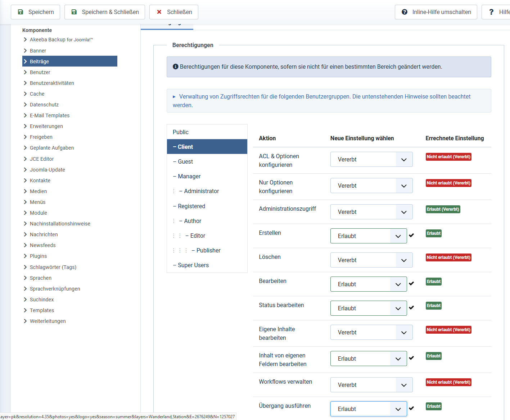Switch to the Publisher user group
This screenshot has height=420, width=510.
[x=208, y=250]
